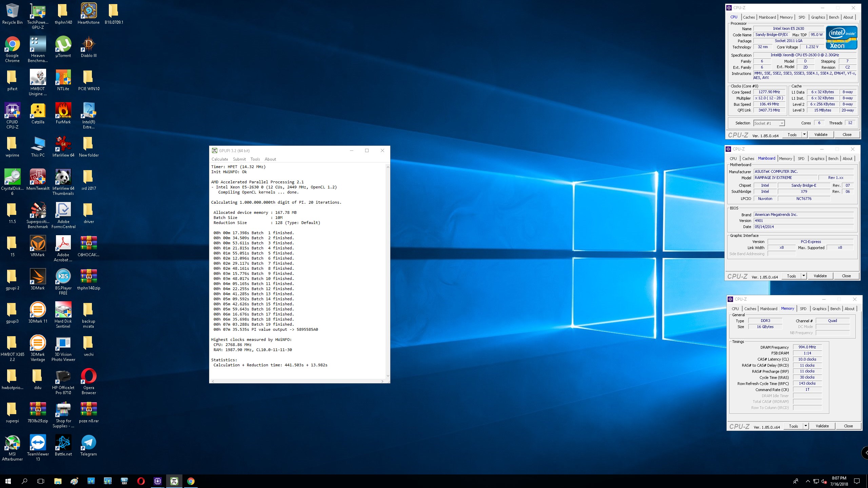Expand Tools dropdown arrow in Memory window
Viewport: 868px width, 488px height.
[x=806, y=426]
